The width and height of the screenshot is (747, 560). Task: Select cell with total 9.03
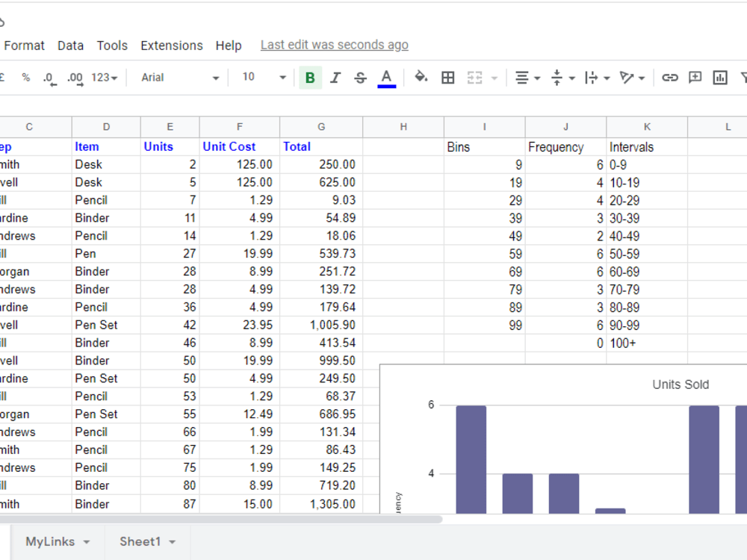[x=321, y=200]
